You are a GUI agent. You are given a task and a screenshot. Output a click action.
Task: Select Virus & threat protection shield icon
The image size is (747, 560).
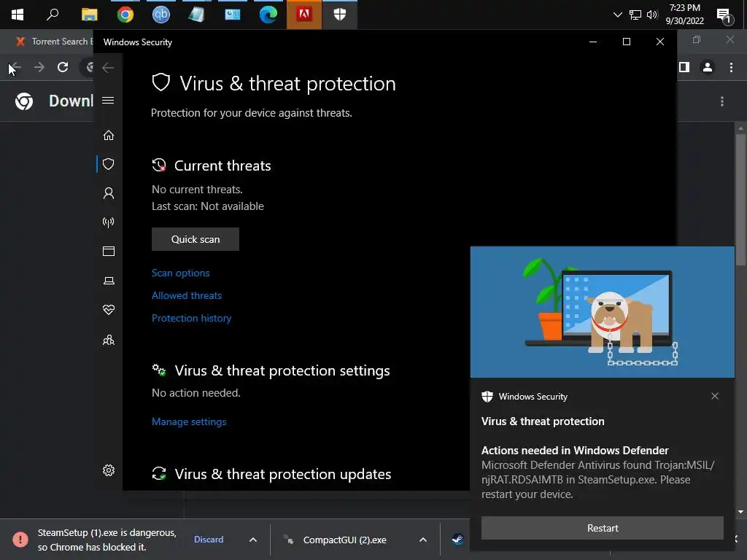pyautogui.click(x=109, y=164)
